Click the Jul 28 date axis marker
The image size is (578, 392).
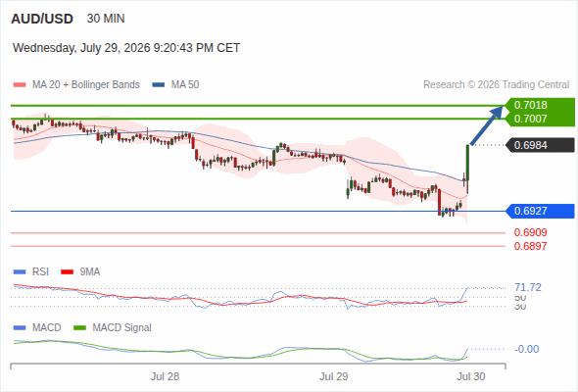165,376
